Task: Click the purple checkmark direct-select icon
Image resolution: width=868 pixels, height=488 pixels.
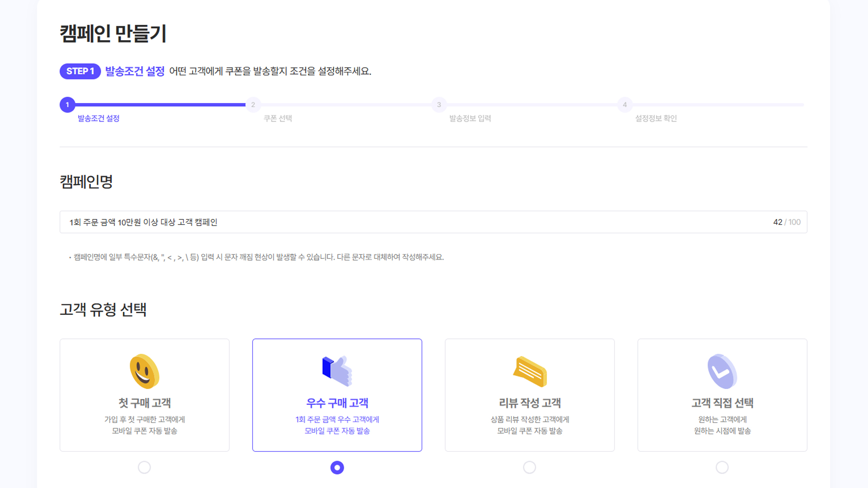Action: 722,371
